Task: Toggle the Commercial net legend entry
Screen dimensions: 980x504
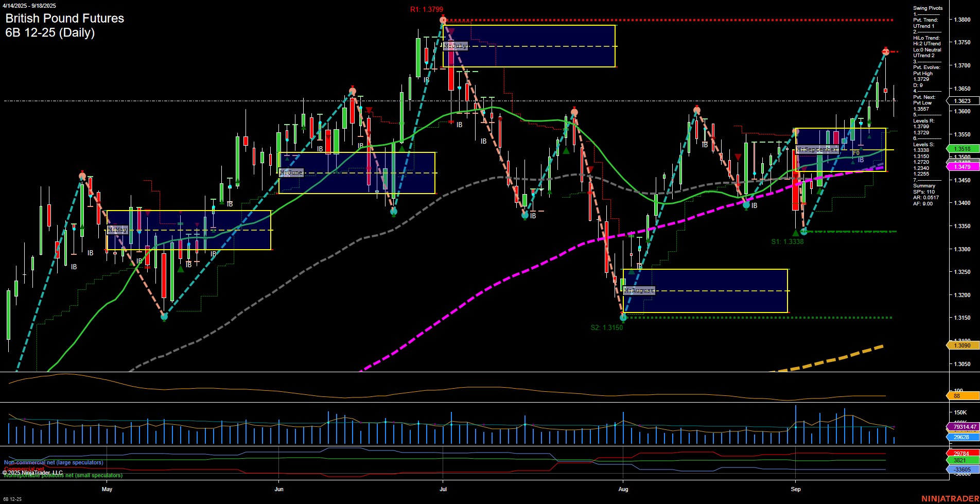Action: pos(24,469)
